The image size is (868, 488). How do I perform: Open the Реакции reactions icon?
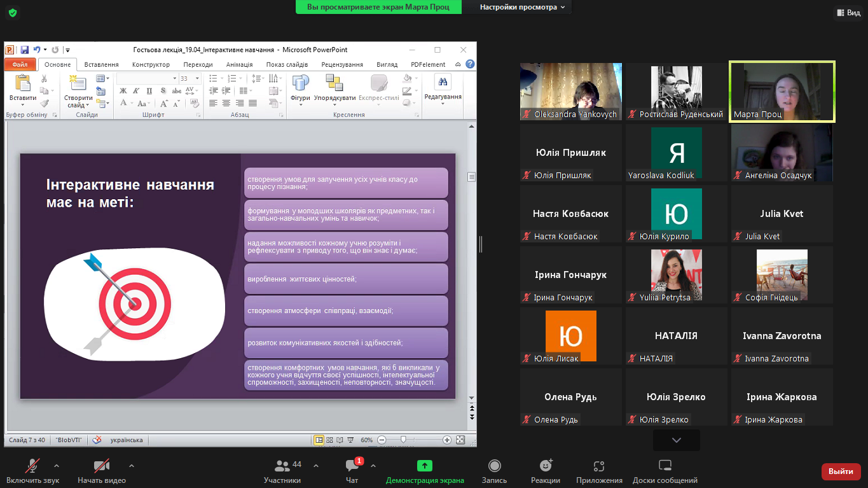(545, 466)
